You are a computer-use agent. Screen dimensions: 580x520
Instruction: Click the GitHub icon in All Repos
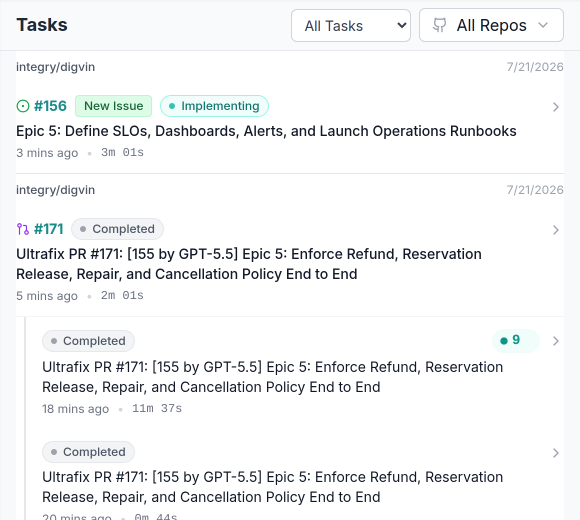point(439,26)
